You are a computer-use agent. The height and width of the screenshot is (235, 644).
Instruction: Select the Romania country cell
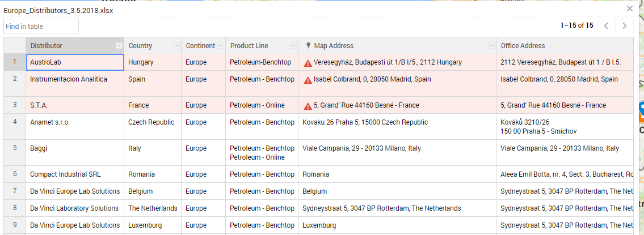pos(153,174)
